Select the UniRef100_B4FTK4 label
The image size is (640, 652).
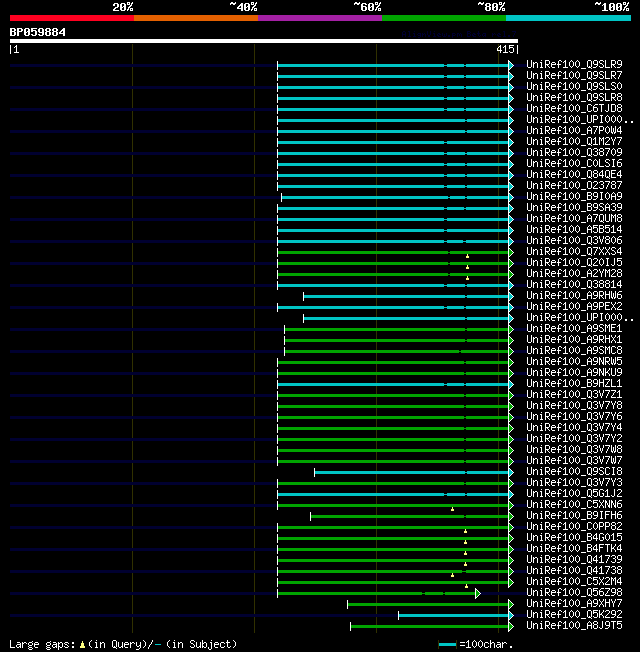574,548
